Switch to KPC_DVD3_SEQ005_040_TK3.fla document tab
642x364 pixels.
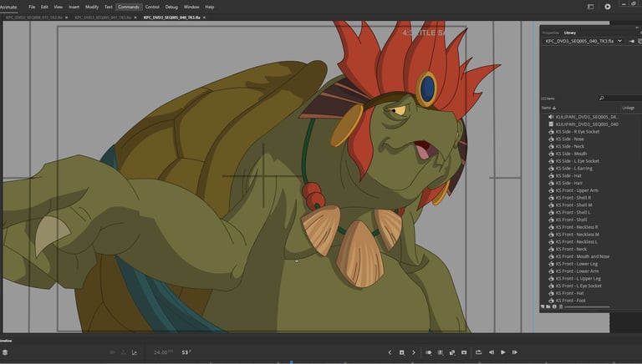[x=172, y=18]
